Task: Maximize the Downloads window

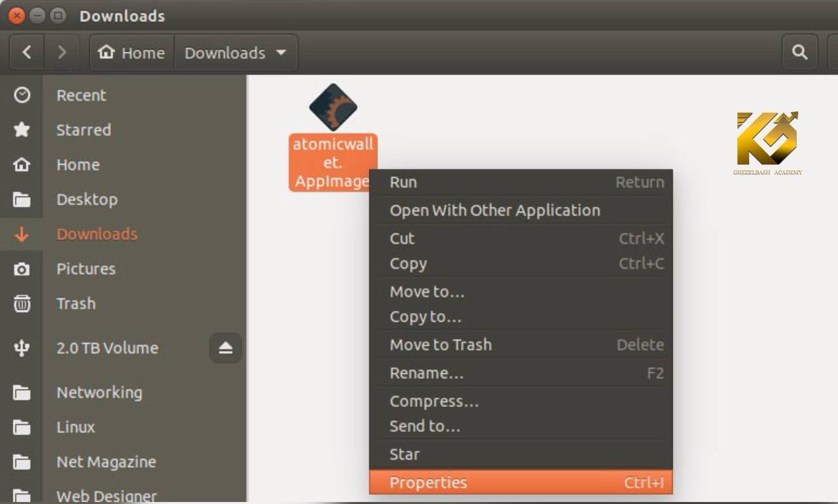Action: [x=58, y=16]
